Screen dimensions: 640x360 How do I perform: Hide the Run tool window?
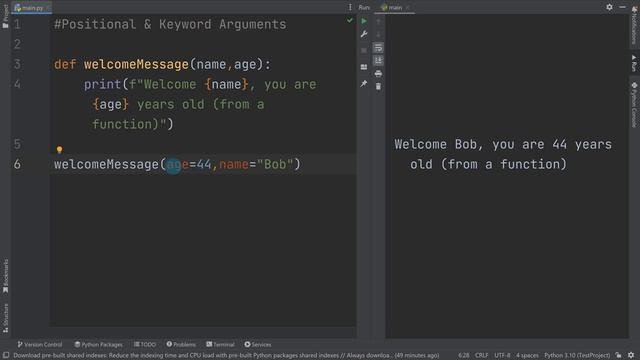(622, 7)
